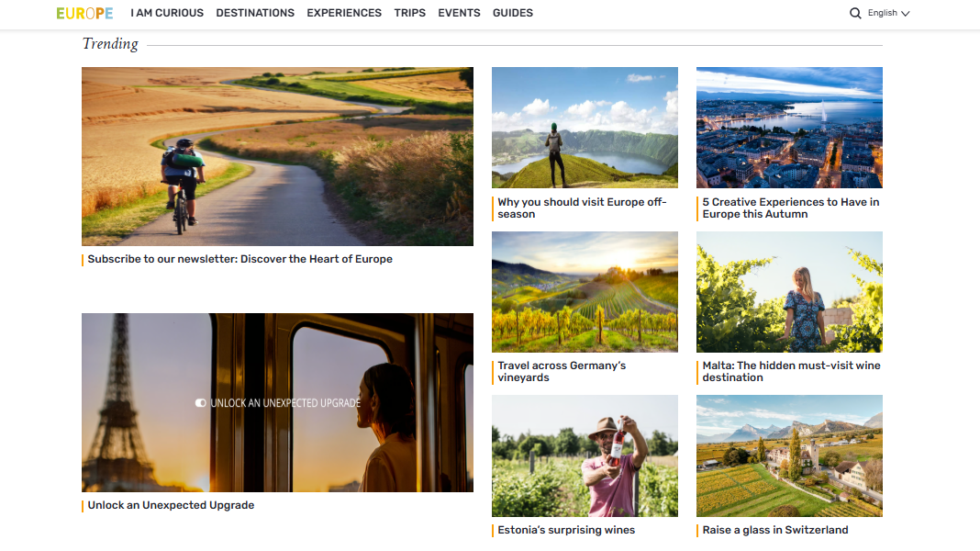The image size is (980, 551).
Task: Open Raise a glass in Switzerland article
Action: [775, 529]
